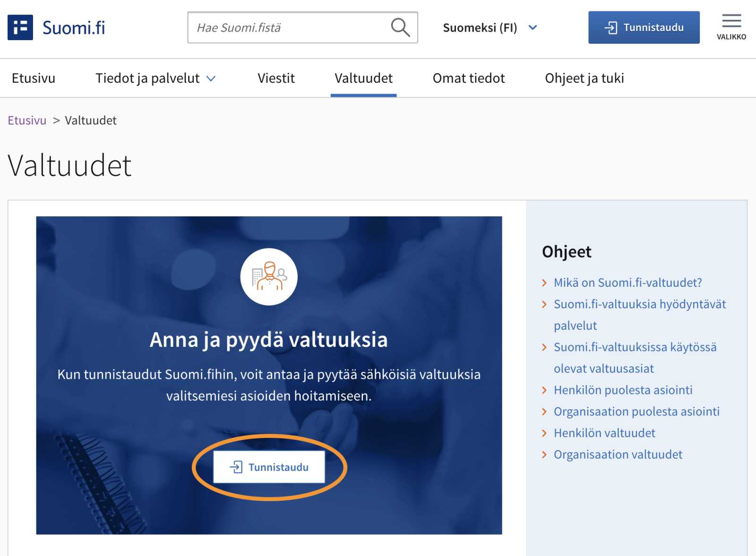Click the highlighted Tunnistaudu button in banner
Screen dimensions: 756x556
(269, 467)
